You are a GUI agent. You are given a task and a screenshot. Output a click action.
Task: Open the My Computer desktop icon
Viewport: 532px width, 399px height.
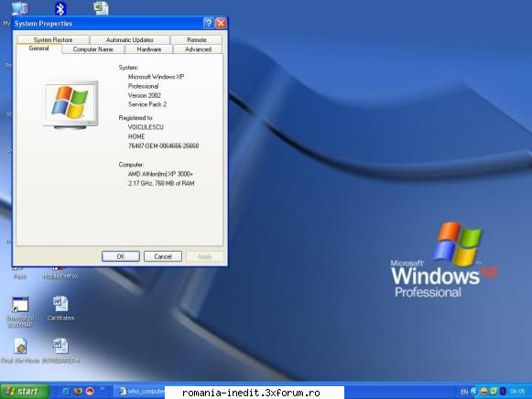pos(19,8)
